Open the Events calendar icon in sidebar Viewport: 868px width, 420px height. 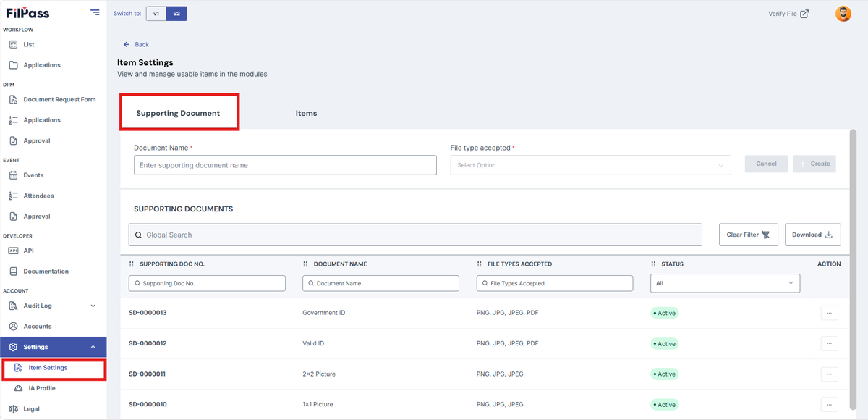(x=13, y=175)
